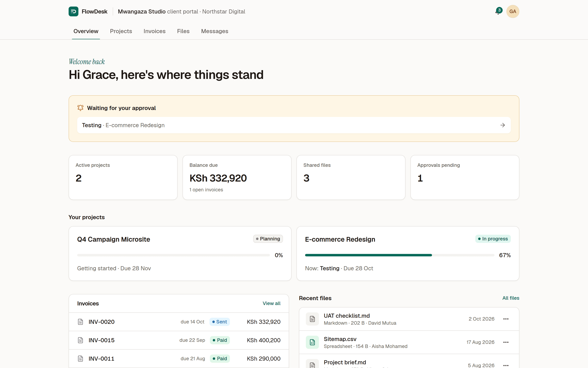
Task: Select the Overview tab
Action: click(x=86, y=31)
